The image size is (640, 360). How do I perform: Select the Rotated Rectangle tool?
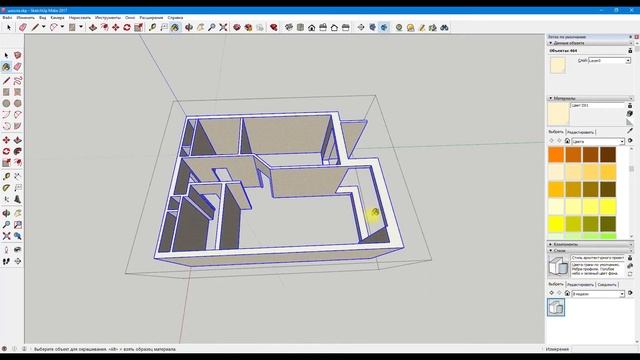tap(18, 92)
